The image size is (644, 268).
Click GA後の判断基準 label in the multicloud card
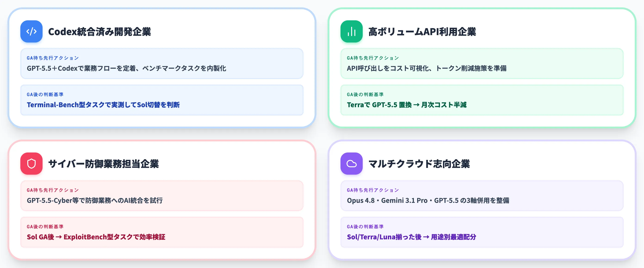click(365, 227)
